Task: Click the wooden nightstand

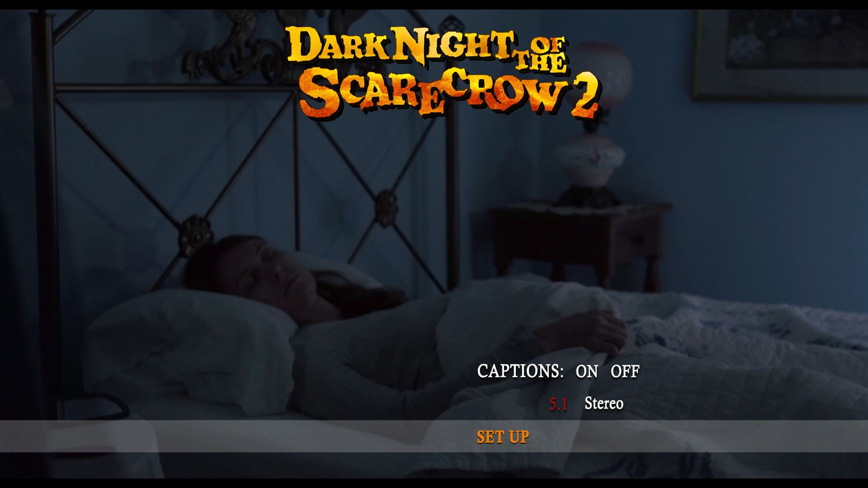Action: [580, 244]
